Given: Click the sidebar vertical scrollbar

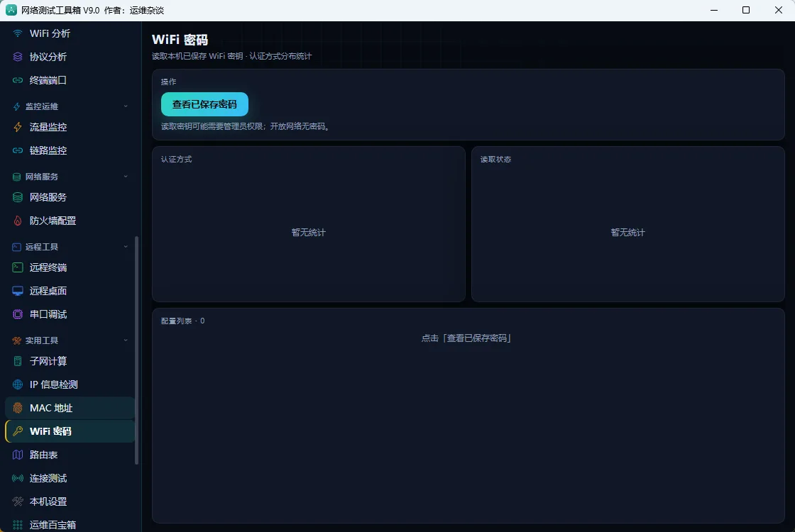Looking at the screenshot, I should coord(137,350).
